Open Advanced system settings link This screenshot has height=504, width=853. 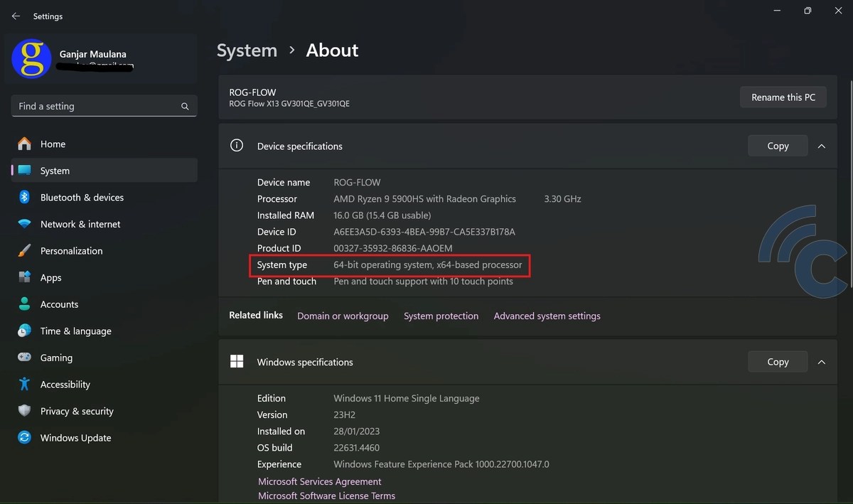547,316
